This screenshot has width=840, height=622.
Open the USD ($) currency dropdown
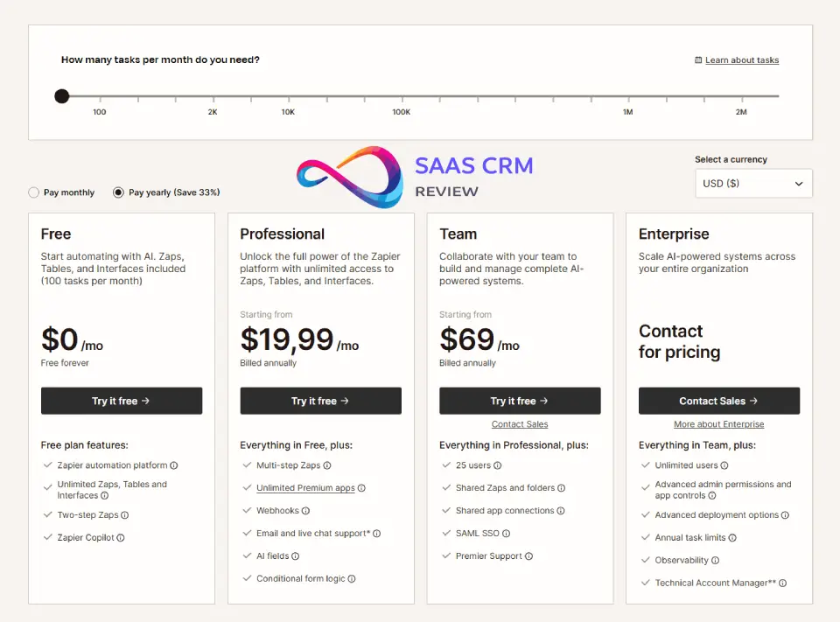(752, 184)
